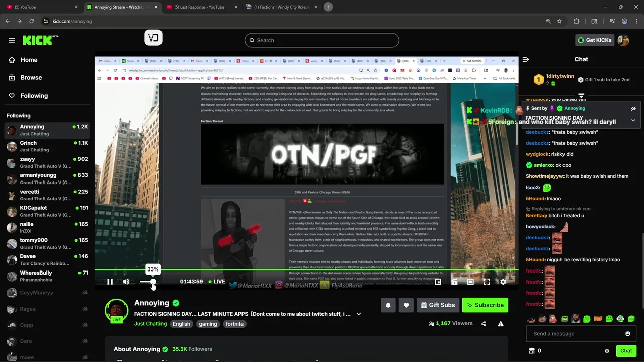Open clip creation icon in player
This screenshot has width=644, height=362.
(454, 282)
